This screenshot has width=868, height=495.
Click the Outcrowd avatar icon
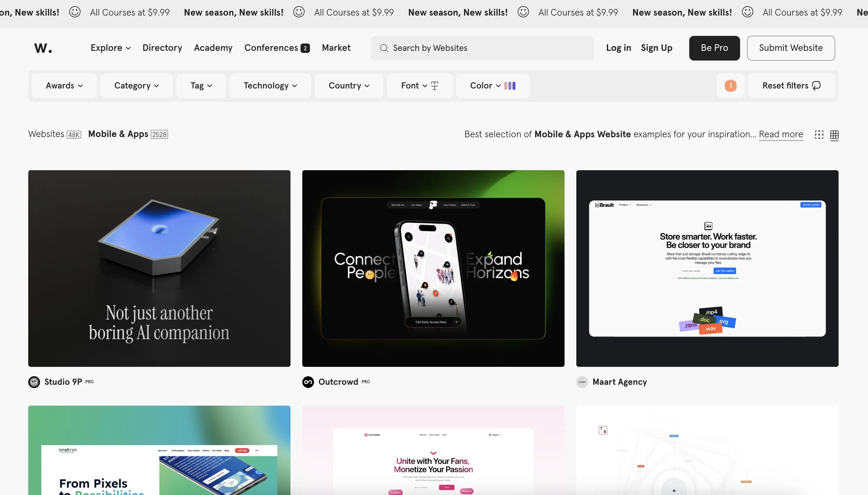pyautogui.click(x=308, y=382)
